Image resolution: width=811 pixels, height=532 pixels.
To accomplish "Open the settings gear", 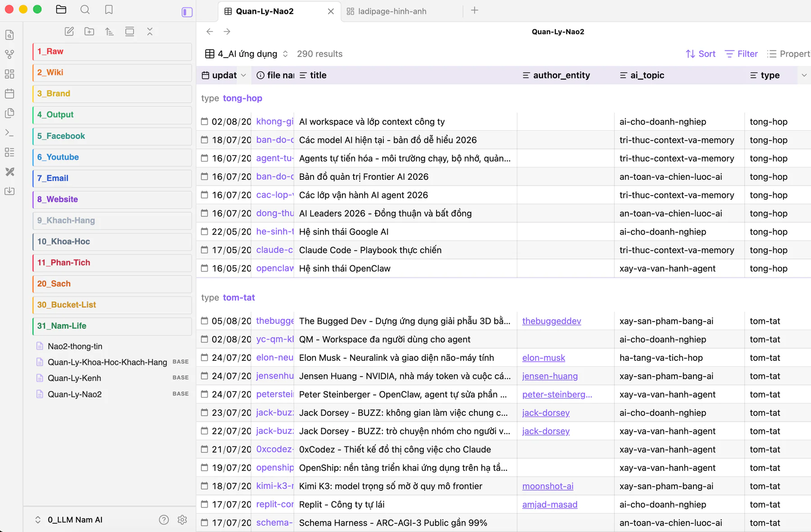I will 182,520.
